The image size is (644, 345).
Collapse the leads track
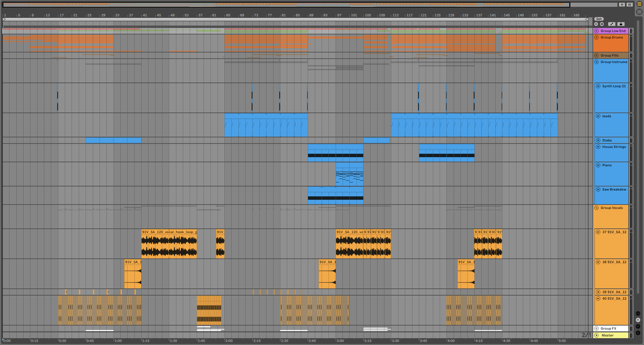(x=598, y=116)
